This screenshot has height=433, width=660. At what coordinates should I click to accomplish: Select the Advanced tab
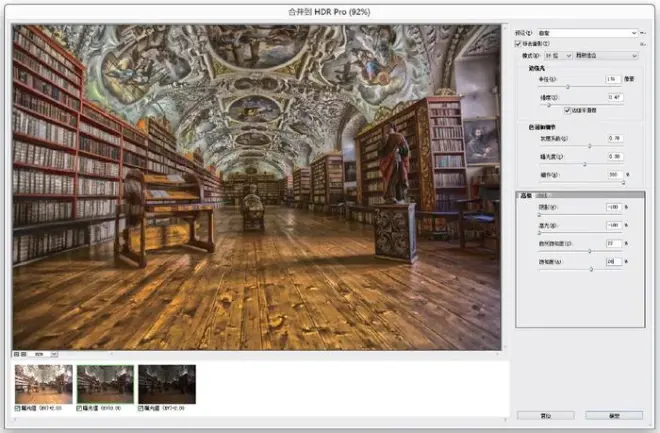tap(526, 196)
